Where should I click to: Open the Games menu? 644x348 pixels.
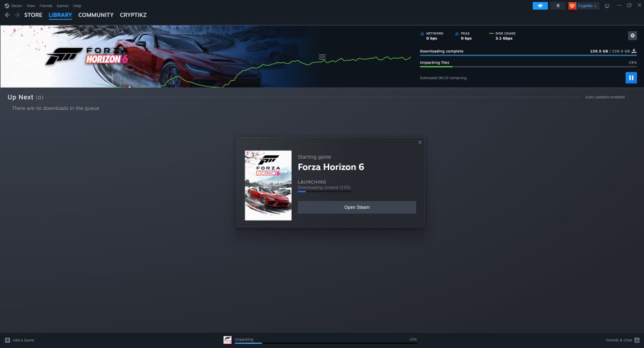tap(62, 6)
